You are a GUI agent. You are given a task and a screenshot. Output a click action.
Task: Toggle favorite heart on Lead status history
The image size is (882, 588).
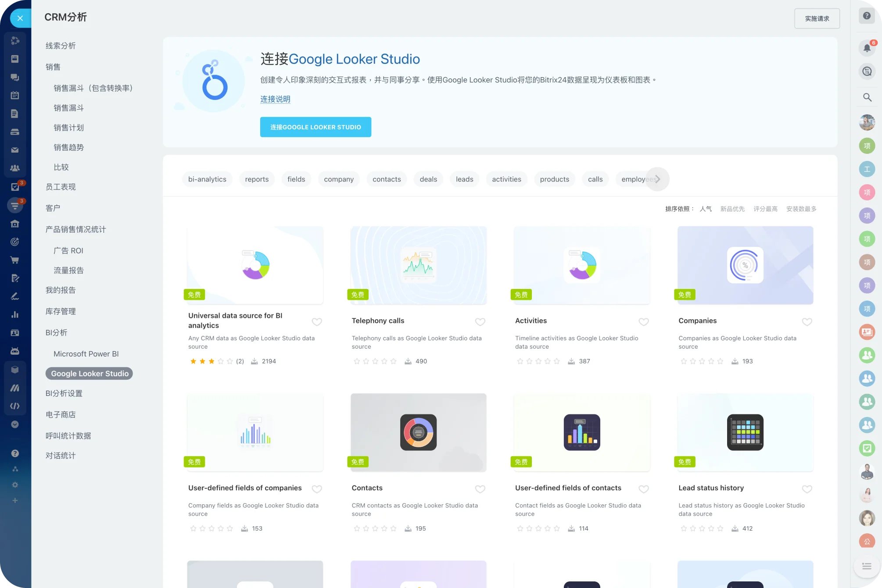[x=807, y=489]
